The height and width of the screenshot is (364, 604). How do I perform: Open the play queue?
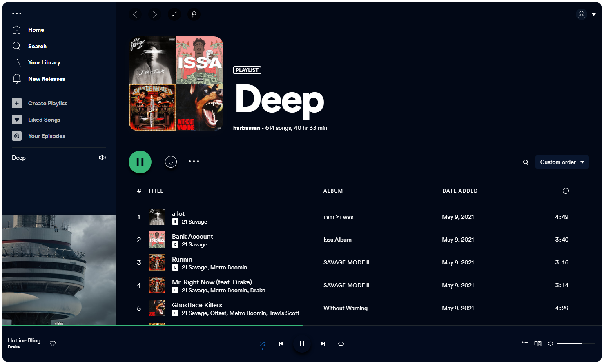pyautogui.click(x=525, y=344)
